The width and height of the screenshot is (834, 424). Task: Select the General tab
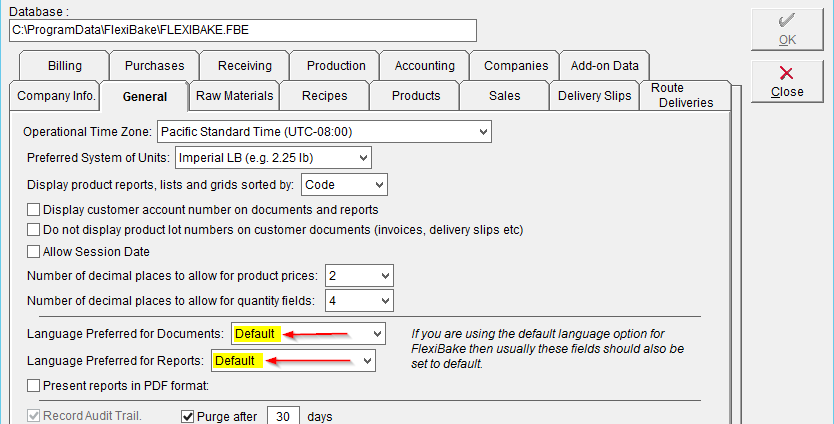click(x=145, y=97)
